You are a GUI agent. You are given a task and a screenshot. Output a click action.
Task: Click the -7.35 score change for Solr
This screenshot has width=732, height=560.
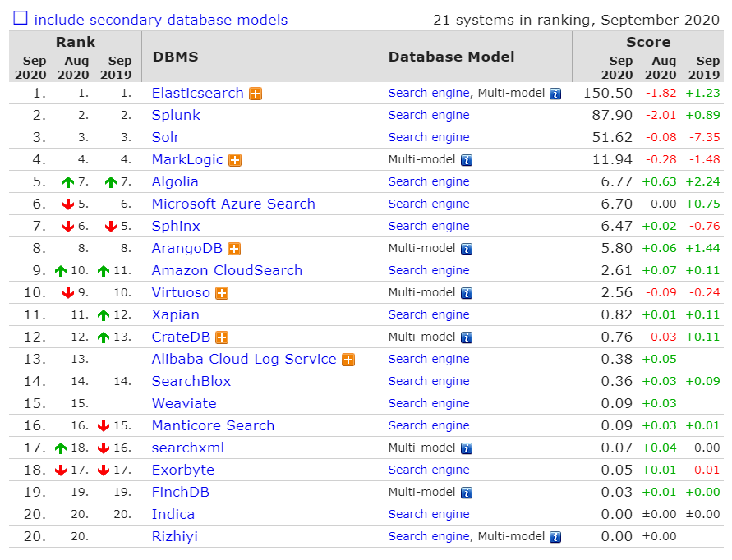tap(705, 137)
